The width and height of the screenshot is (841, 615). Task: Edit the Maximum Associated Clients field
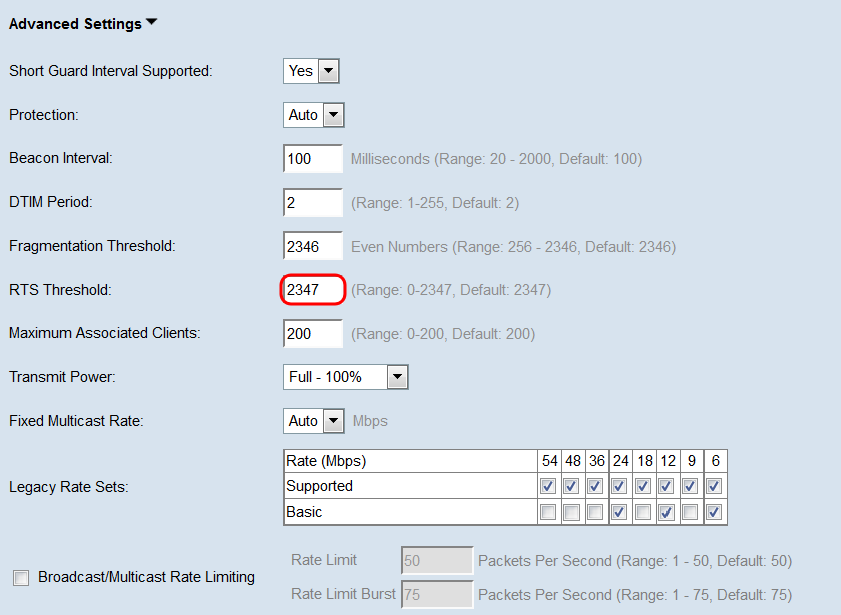coord(313,334)
